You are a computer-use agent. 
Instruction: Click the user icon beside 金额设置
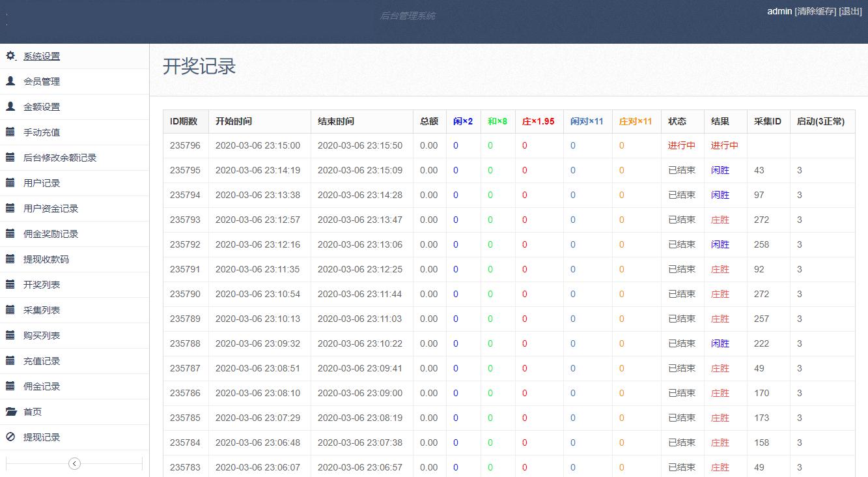point(10,107)
